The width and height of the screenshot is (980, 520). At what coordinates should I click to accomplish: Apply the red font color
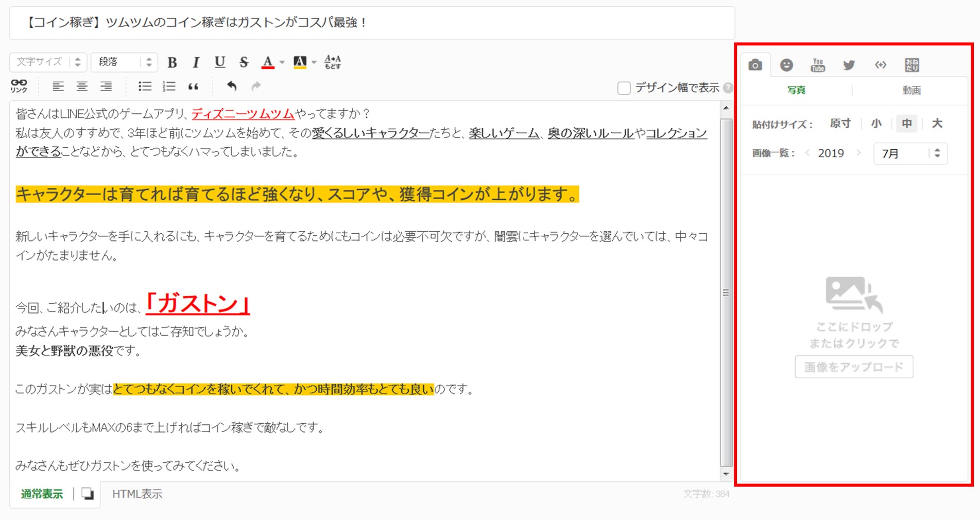[x=268, y=62]
